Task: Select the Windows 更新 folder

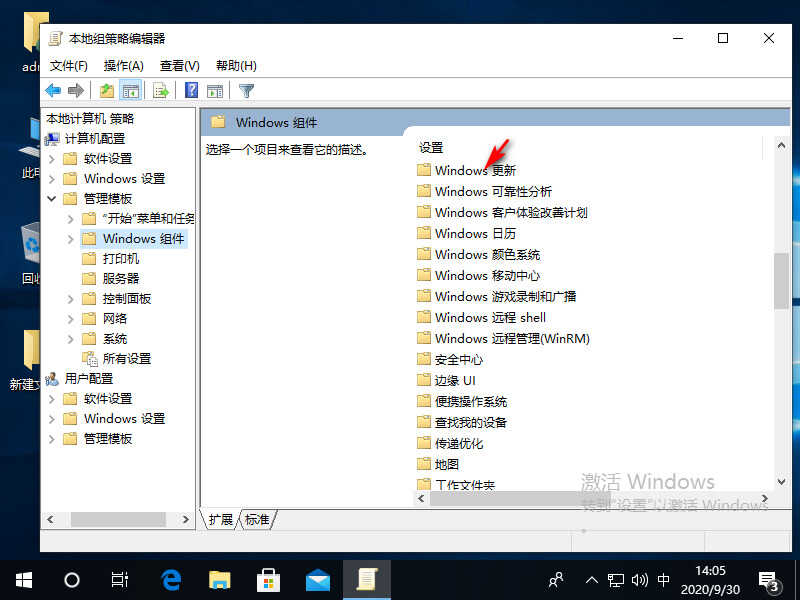Action: (x=466, y=170)
